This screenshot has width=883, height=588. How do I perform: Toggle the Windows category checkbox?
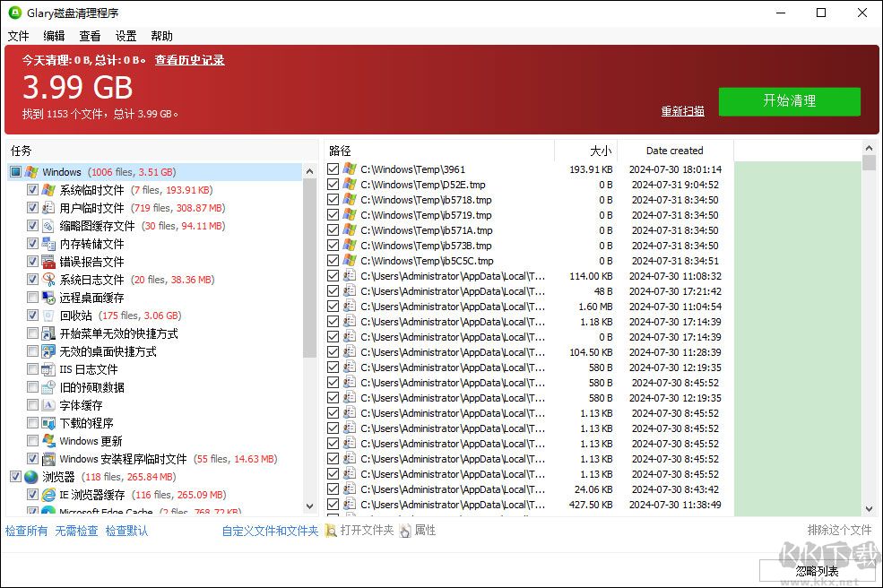pos(16,172)
